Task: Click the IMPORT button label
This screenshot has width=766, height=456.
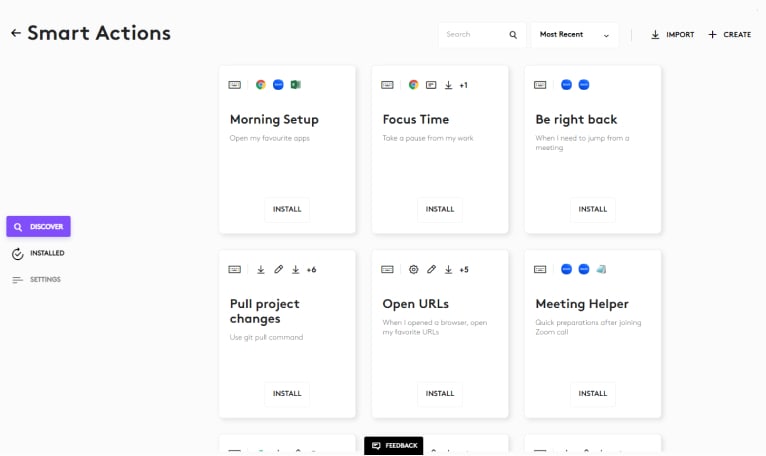Action: (x=680, y=35)
